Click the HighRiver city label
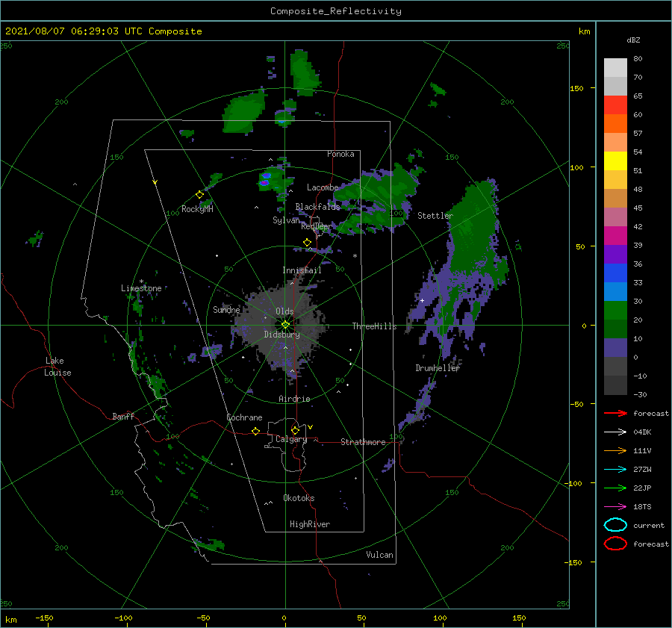Image resolution: width=672 pixels, height=628 pixels. (x=310, y=524)
